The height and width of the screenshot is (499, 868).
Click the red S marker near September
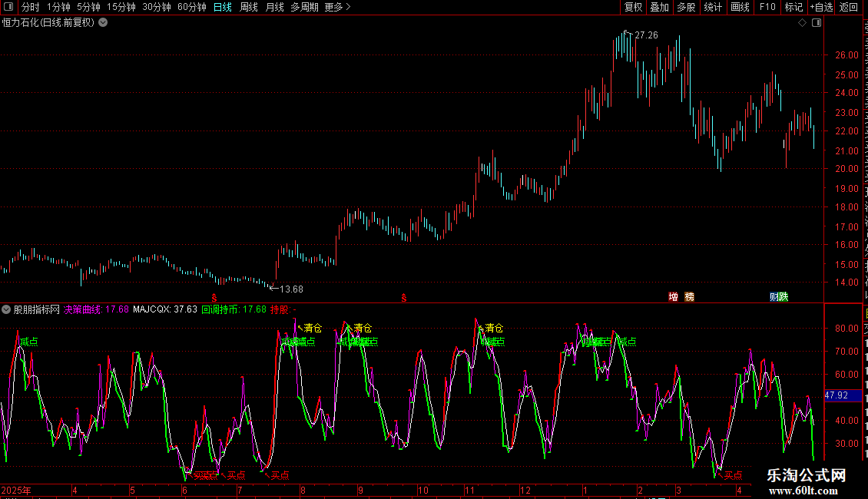tap(404, 298)
